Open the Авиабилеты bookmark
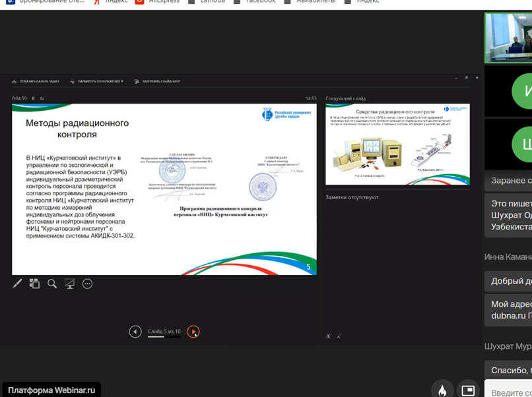Image resolution: width=532 pixels, height=397 pixels. click(x=310, y=2)
